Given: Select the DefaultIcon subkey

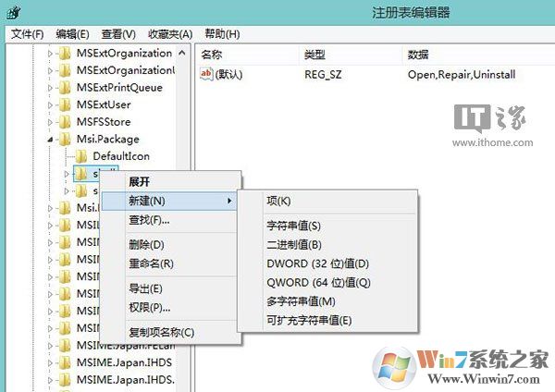Looking at the screenshot, I should pyautogui.click(x=121, y=156).
